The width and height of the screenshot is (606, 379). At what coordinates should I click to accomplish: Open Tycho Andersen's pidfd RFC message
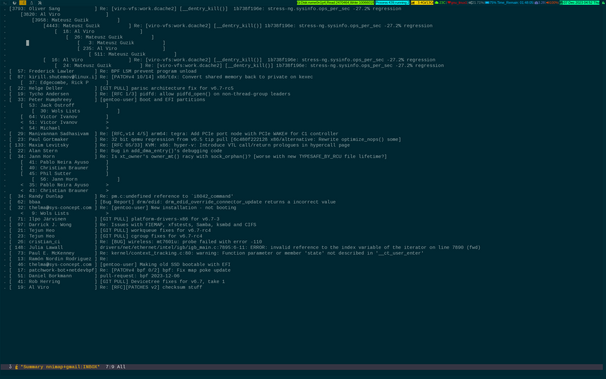[x=150, y=94]
